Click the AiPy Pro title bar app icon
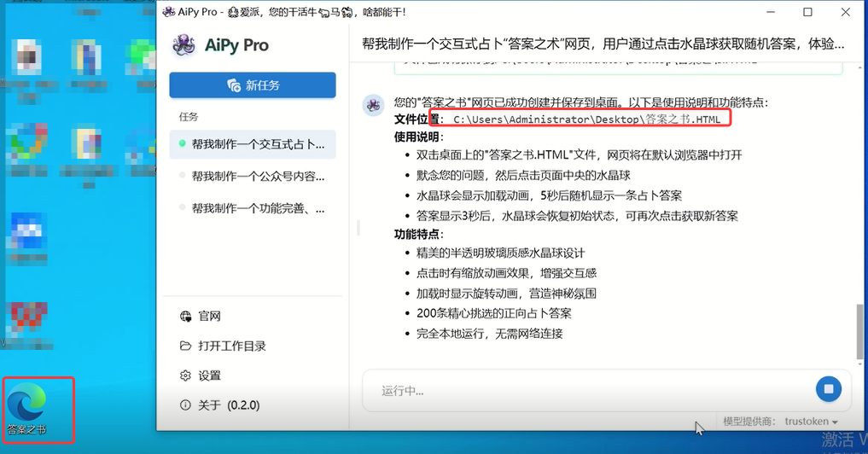 point(168,12)
